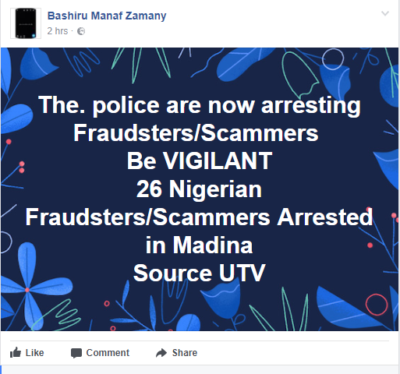This screenshot has height=374, width=400.
Task: Click the 'Fraudsters/Scammers Arrested' text line
Action: 199,217
